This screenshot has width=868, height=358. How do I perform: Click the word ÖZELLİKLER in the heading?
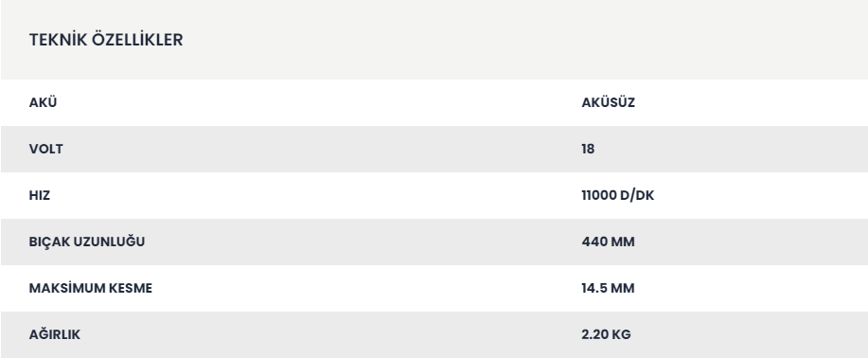pos(137,40)
